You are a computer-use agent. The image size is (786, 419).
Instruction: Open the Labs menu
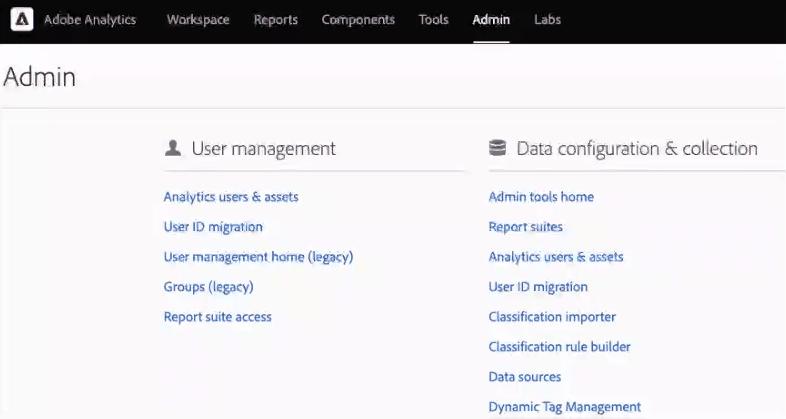coord(547,20)
